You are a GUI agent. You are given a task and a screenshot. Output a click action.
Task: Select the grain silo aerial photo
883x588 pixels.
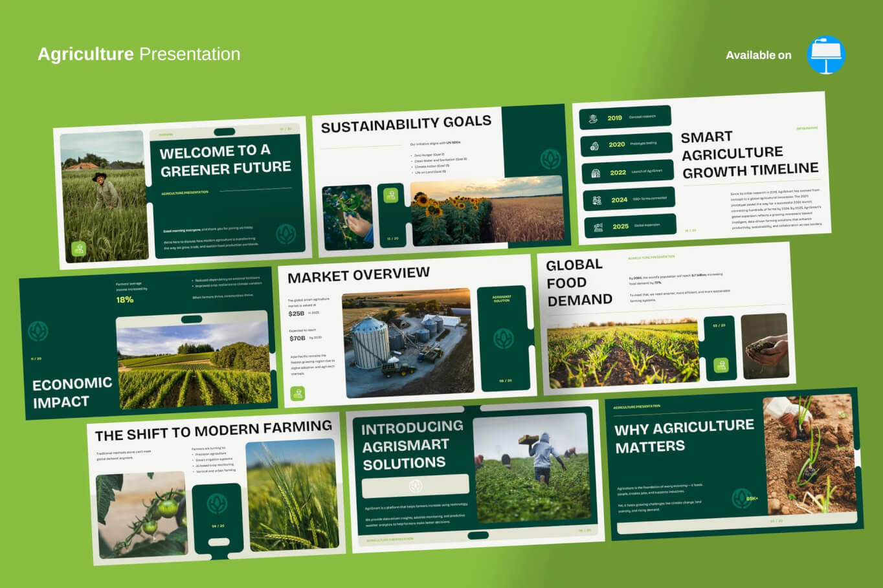coord(408,342)
